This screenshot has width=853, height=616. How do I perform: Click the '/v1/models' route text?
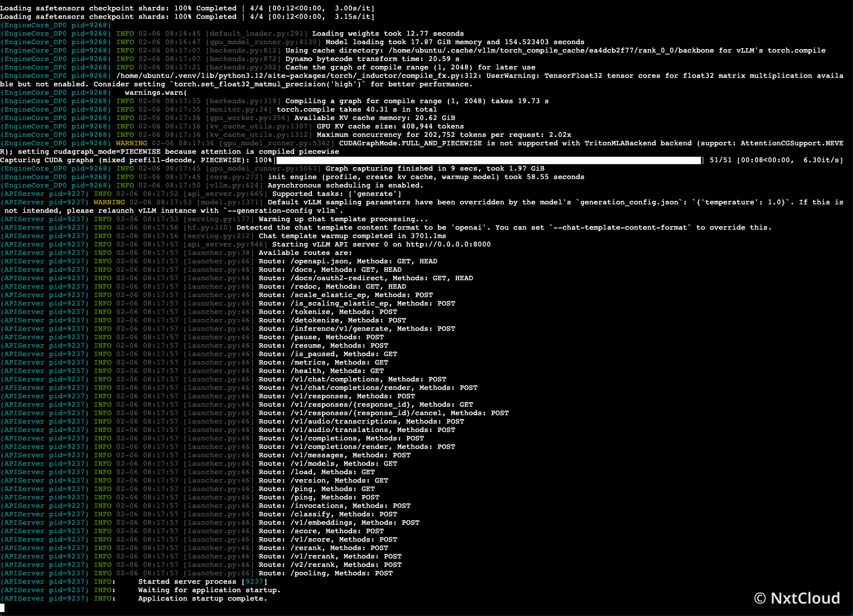[312, 464]
